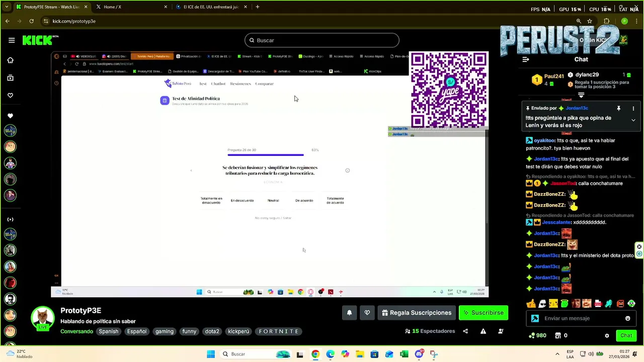
Task: Click the green Suscribirse button
Action: [x=484, y=313]
